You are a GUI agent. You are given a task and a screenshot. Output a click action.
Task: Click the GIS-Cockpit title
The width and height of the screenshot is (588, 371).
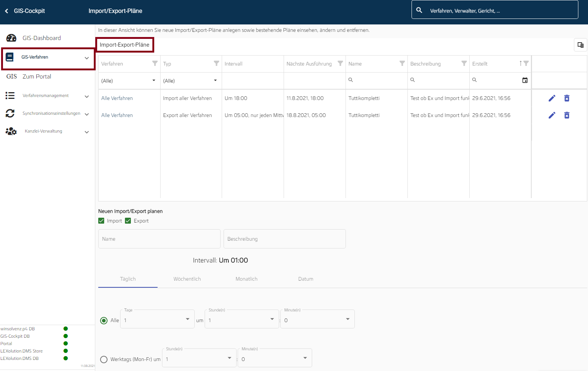pyautogui.click(x=29, y=11)
